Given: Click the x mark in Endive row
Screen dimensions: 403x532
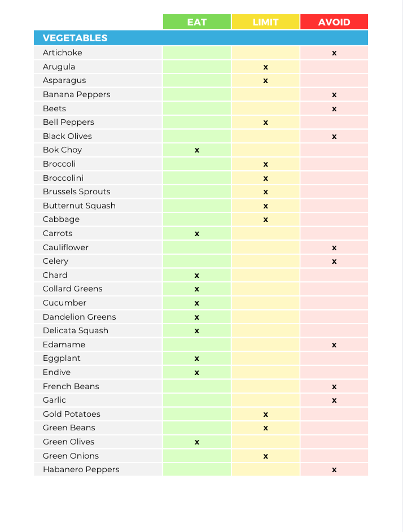Looking at the screenshot, I should [x=197, y=373].
